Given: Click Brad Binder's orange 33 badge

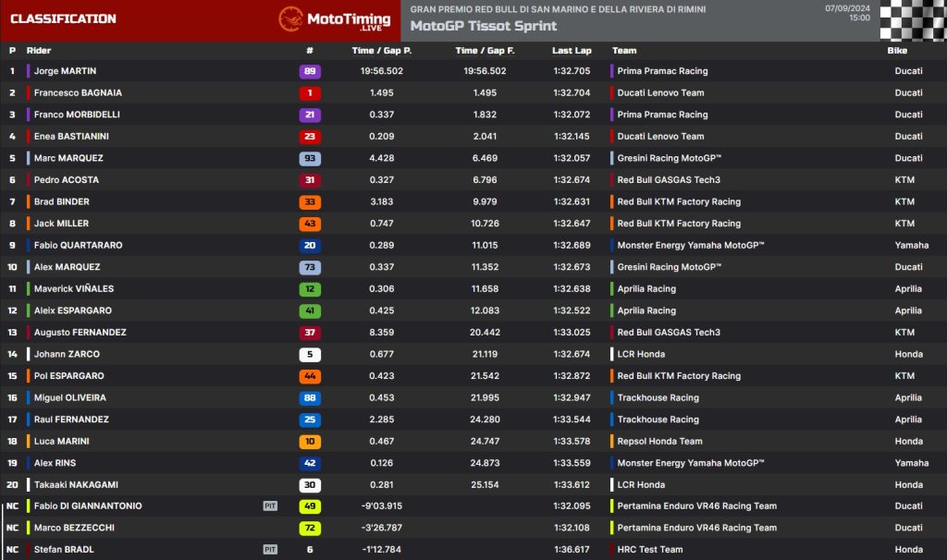Looking at the screenshot, I should (x=310, y=201).
